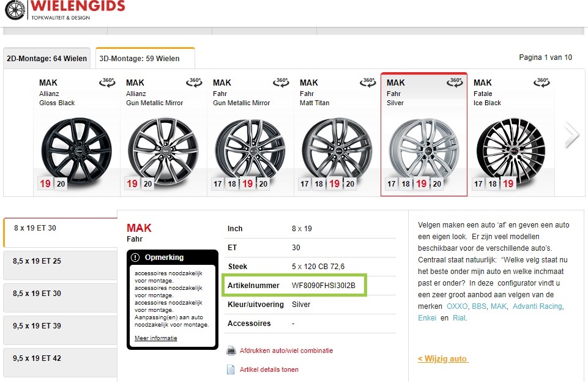Choose size 19 for Allianz Gloss Black
Image resolution: width=588 pixels, height=389 pixels.
pyautogui.click(x=45, y=183)
